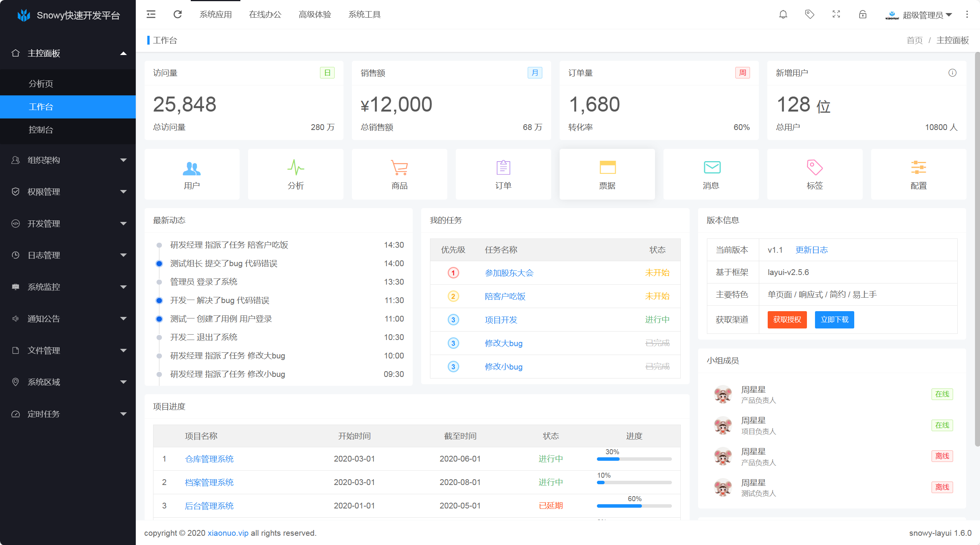
Task: Click the 获取授权 button
Action: pyautogui.click(x=787, y=320)
